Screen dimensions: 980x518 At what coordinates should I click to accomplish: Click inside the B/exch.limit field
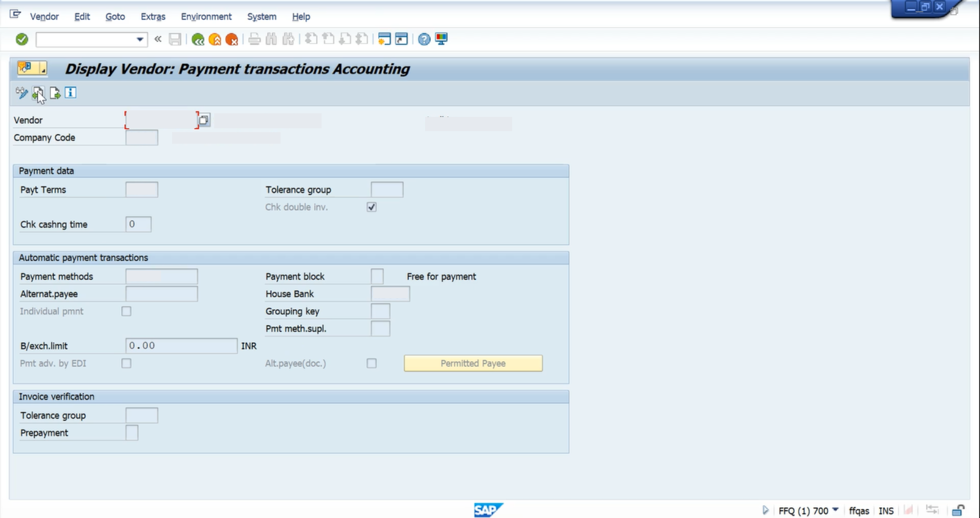coord(181,346)
